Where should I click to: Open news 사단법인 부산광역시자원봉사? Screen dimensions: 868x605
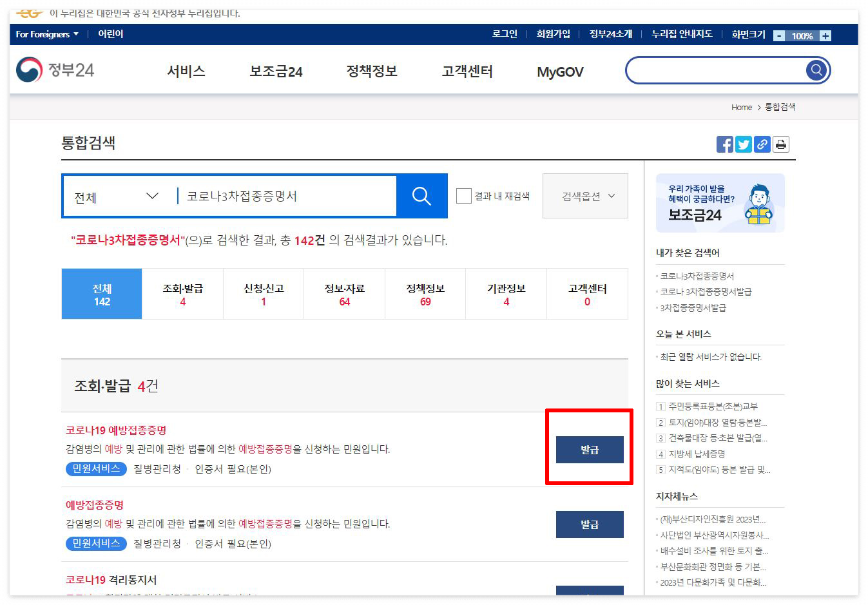click(x=715, y=535)
